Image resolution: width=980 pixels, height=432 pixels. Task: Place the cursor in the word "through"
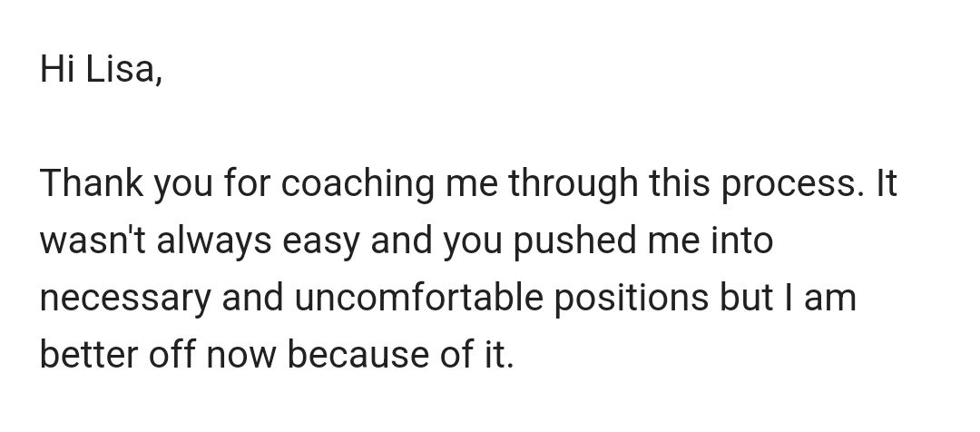(573, 185)
